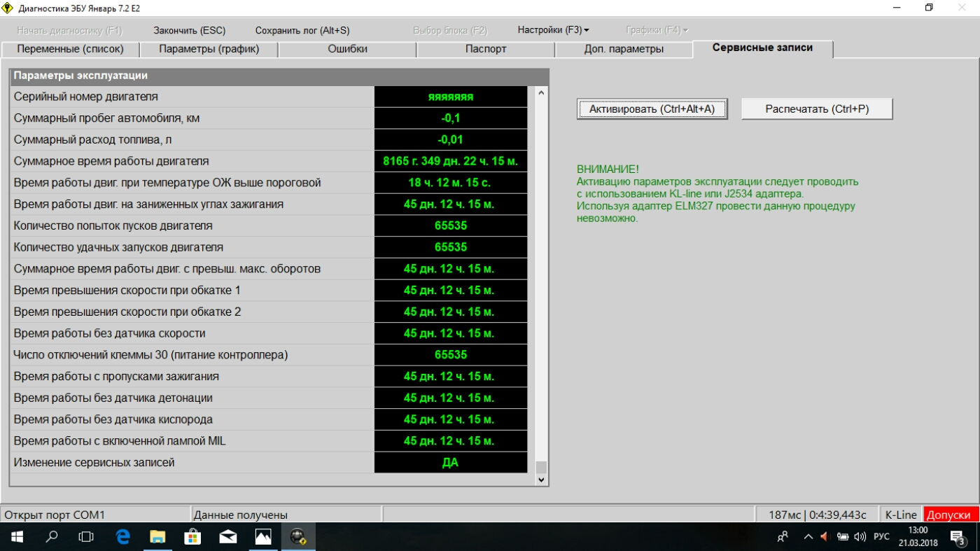
Task: Click Сохранить лог (Alt+S)
Action: [x=302, y=30]
